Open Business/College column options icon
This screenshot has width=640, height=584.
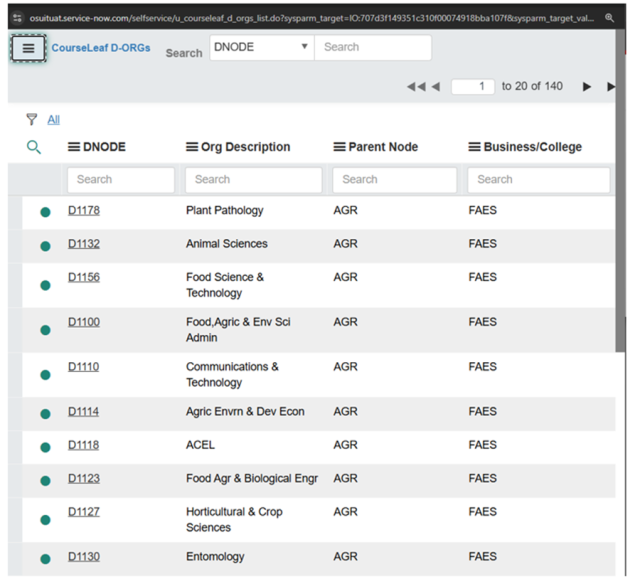(474, 147)
